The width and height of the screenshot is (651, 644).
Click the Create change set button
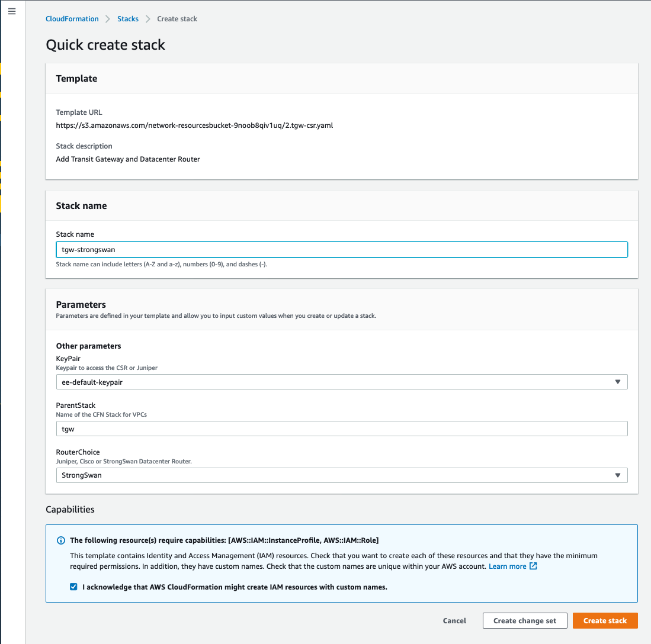tap(525, 621)
